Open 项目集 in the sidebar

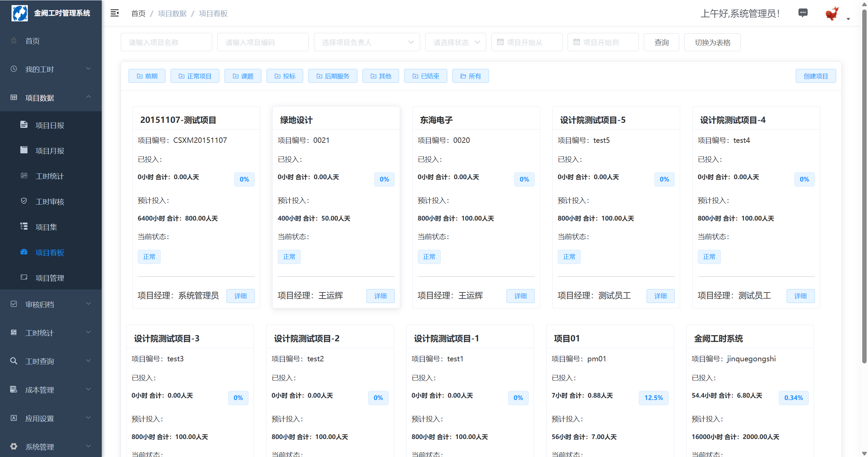(x=46, y=227)
